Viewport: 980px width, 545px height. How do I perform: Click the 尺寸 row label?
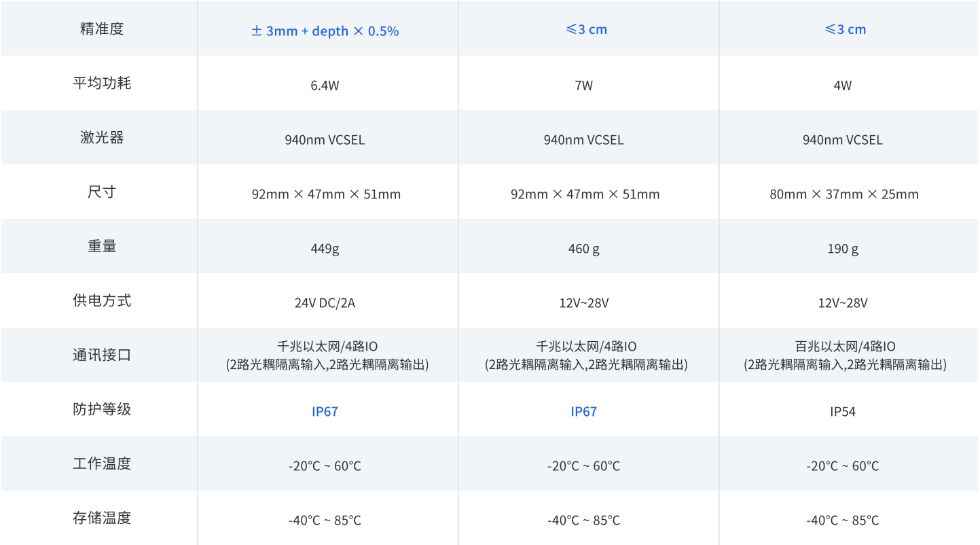point(102,192)
